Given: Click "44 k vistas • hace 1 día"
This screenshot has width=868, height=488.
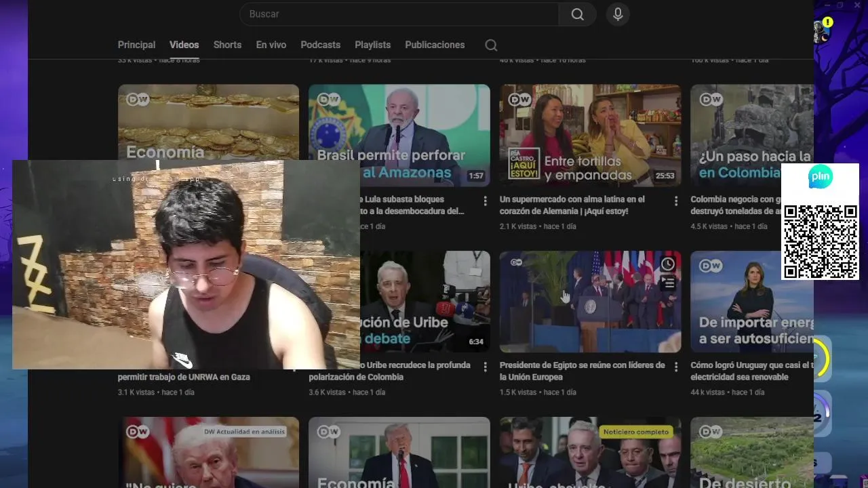Looking at the screenshot, I should [727, 392].
